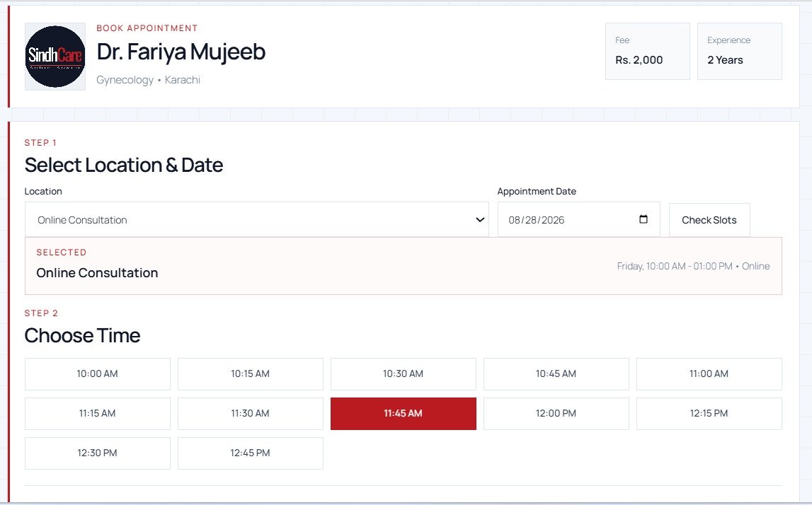Click the Fee Rs. 2,000 box
The height and width of the screenshot is (505, 812).
point(647,51)
